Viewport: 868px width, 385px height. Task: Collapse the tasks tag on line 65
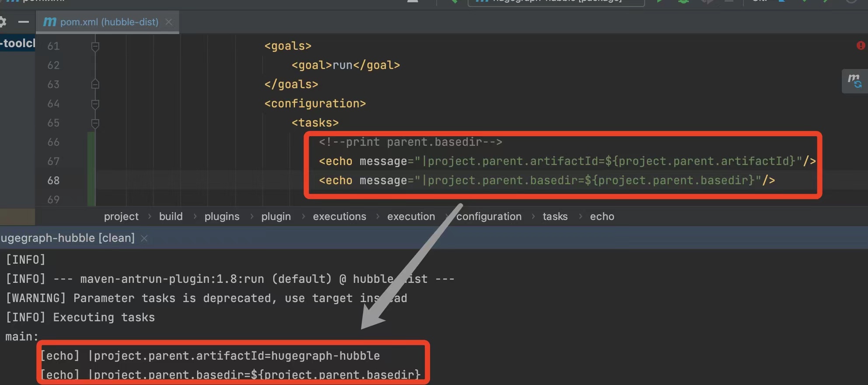95,123
